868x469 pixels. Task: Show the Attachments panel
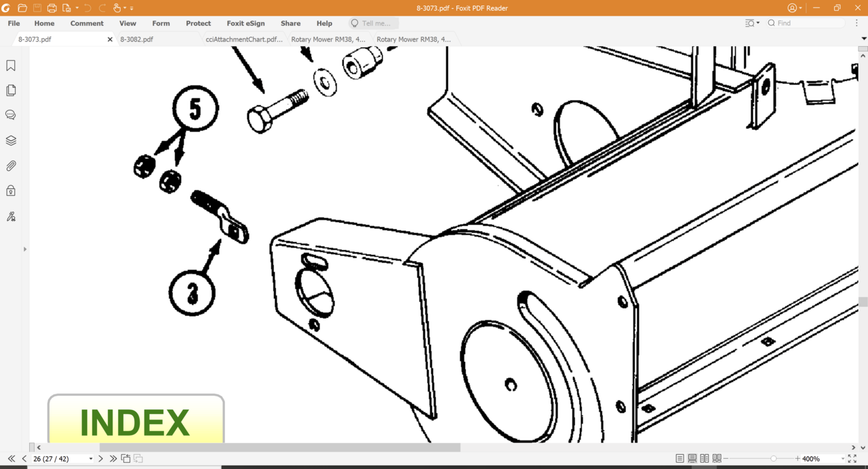tap(11, 166)
